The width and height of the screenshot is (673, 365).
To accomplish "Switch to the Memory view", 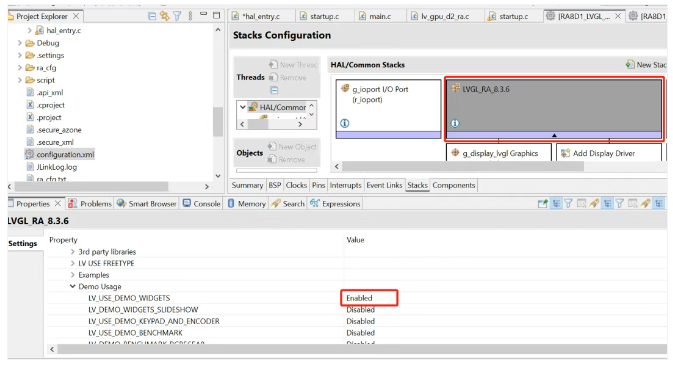I will tap(247, 204).
